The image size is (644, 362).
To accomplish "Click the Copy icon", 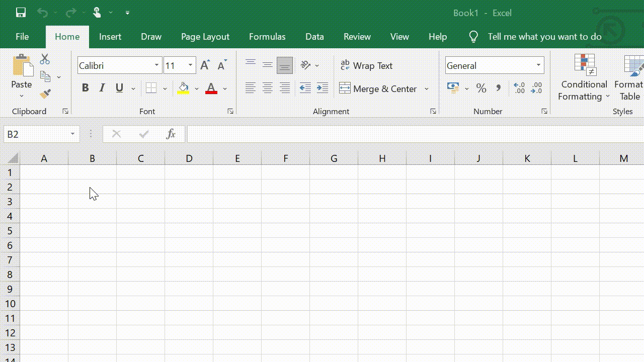I will point(45,76).
